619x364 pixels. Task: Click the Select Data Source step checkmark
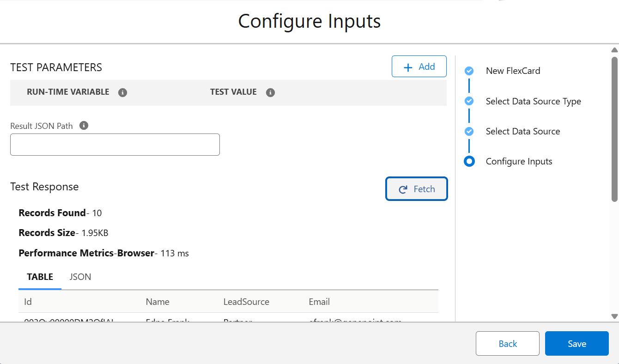469,131
